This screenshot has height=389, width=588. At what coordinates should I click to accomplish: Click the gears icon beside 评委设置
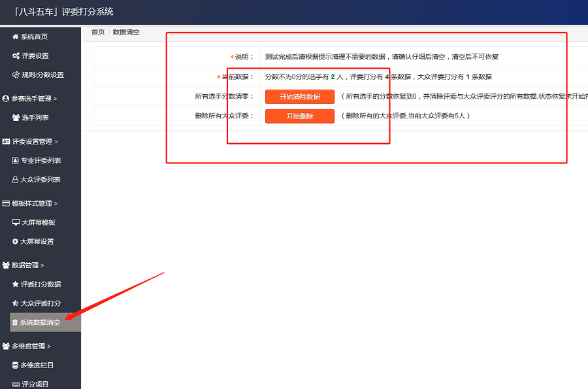16,56
